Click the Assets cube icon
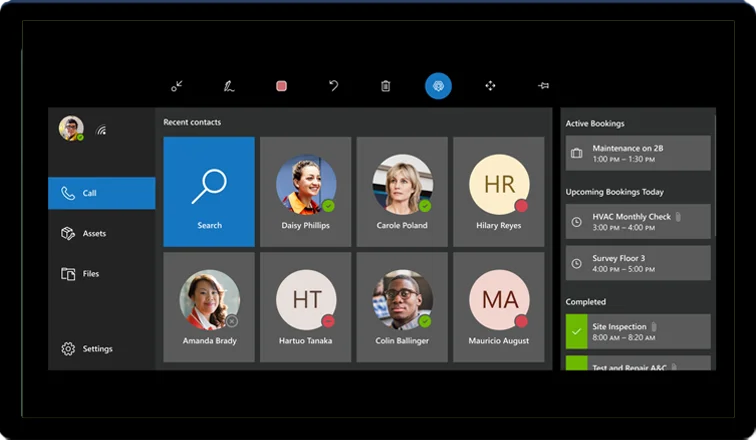The width and height of the screenshot is (756, 440). tap(68, 233)
